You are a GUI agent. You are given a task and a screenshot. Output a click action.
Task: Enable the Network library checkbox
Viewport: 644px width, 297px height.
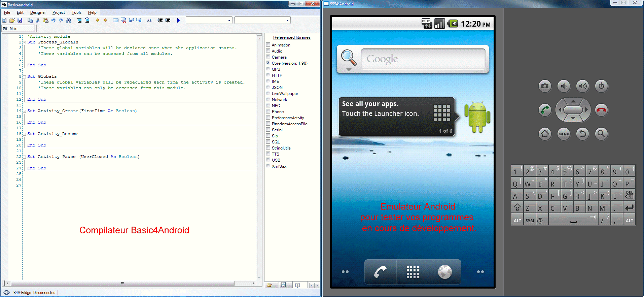pyautogui.click(x=268, y=99)
